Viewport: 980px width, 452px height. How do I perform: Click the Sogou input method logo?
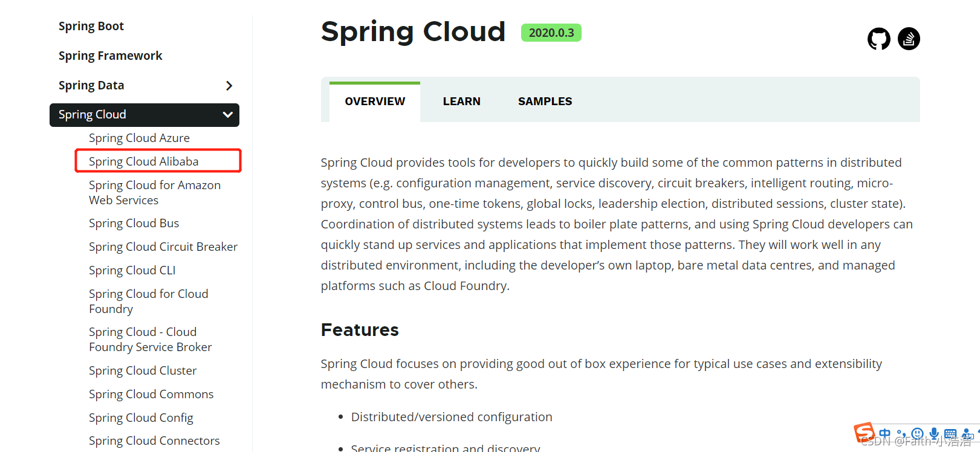point(865,433)
